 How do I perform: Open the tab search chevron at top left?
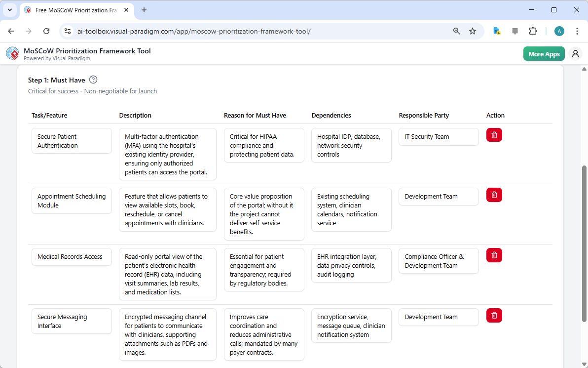10,10
